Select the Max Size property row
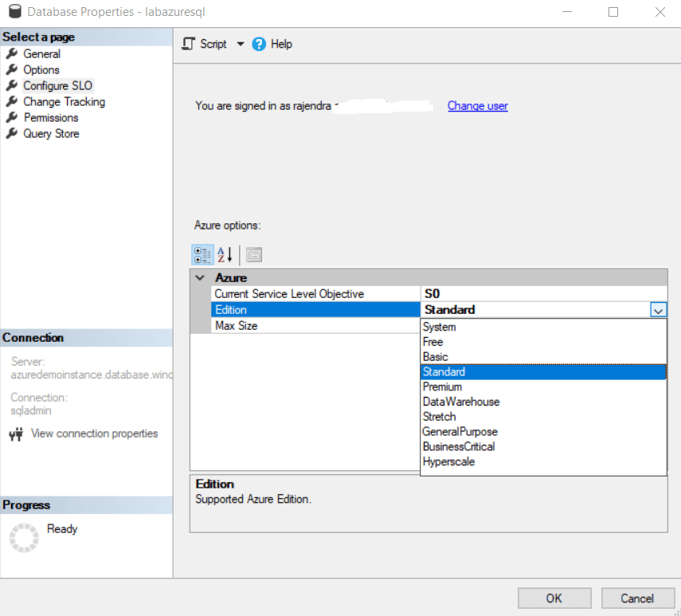The width and height of the screenshot is (681, 616). [315, 326]
